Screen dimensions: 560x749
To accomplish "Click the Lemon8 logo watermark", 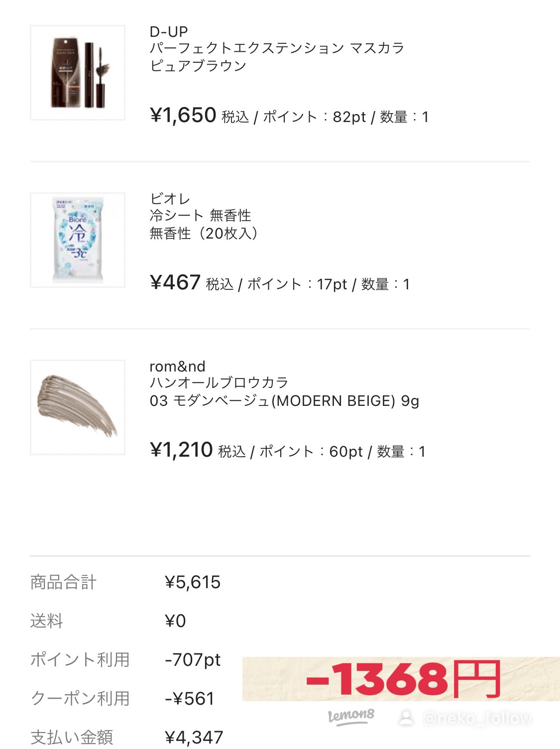I will coord(351,716).
